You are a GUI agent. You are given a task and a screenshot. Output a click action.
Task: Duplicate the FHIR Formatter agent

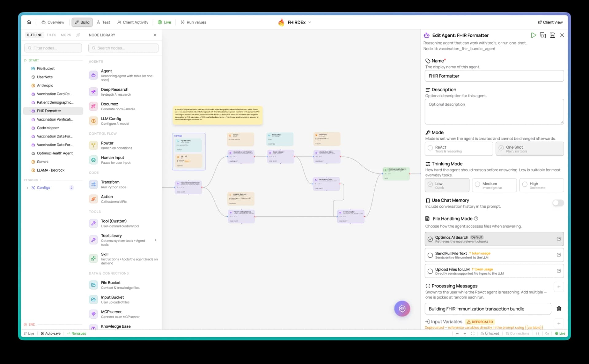(x=543, y=35)
